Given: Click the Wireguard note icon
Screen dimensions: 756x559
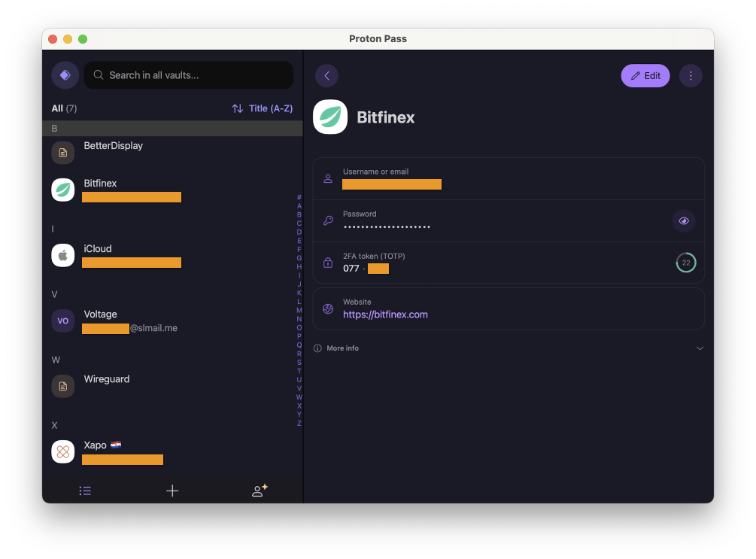Looking at the screenshot, I should coord(62,386).
